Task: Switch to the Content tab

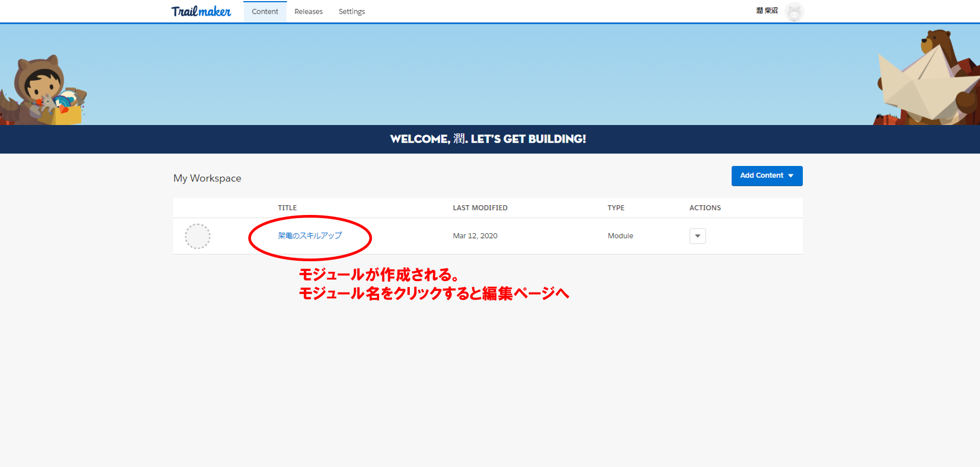Action: [265, 11]
